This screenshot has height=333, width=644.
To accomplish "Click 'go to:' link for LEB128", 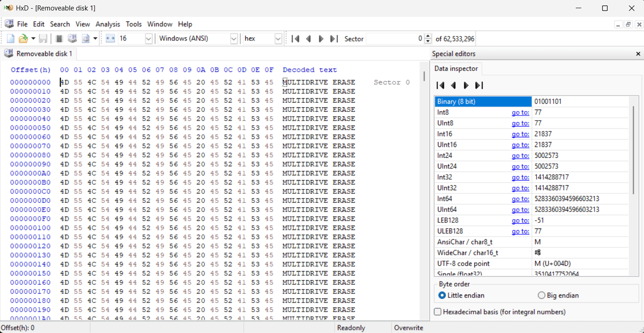I will pyautogui.click(x=520, y=221).
